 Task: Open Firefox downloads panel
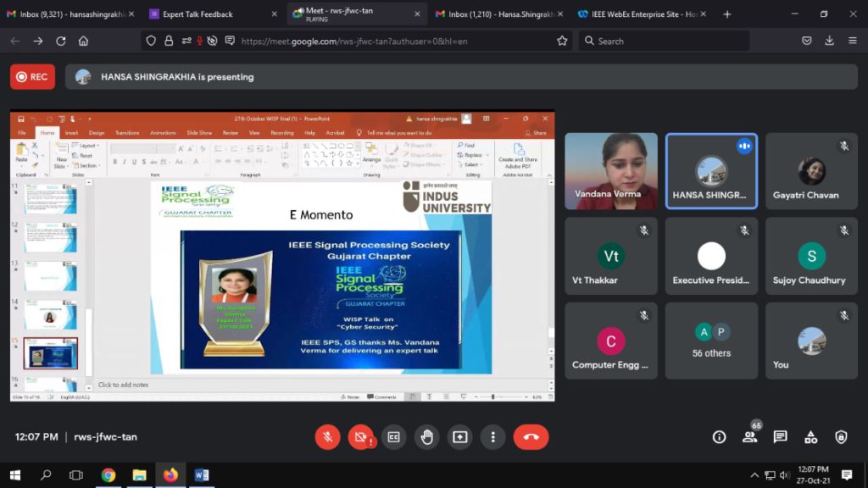829,41
